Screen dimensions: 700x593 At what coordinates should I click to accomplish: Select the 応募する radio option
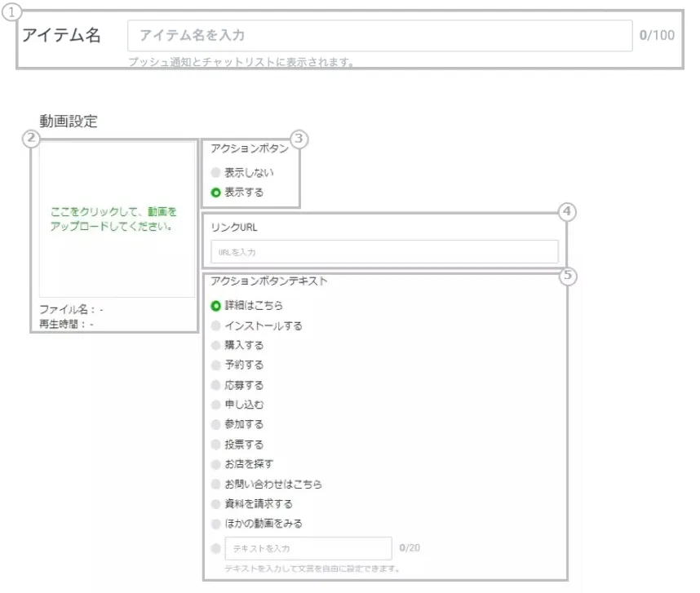click(216, 385)
